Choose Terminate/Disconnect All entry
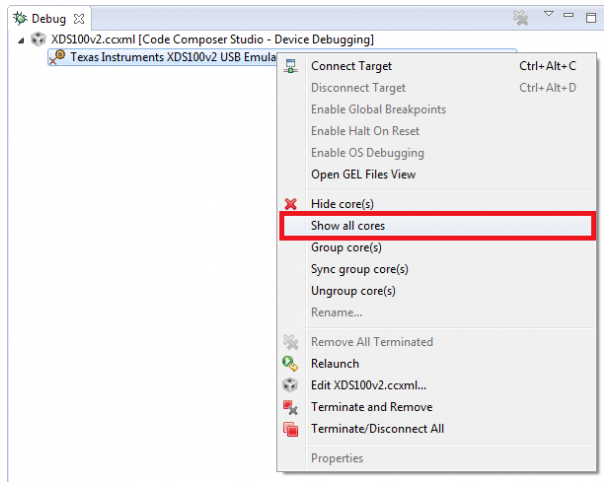 coord(438,429)
